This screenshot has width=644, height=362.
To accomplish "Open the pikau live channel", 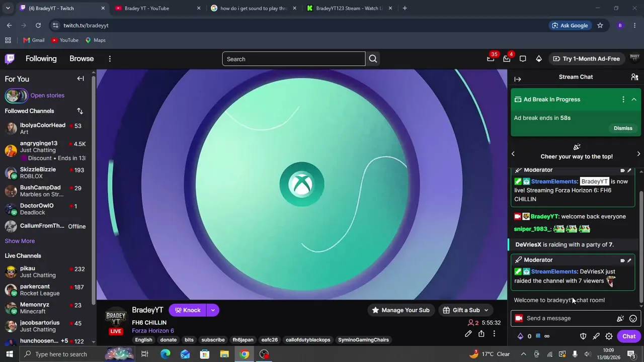I will [x=46, y=272].
